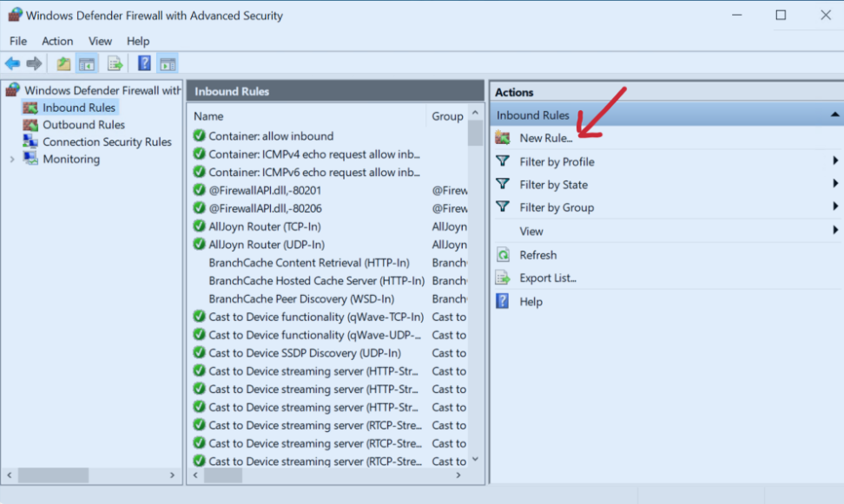
Task: Toggle the Show/Hide Console Tree icon
Action: (87, 63)
